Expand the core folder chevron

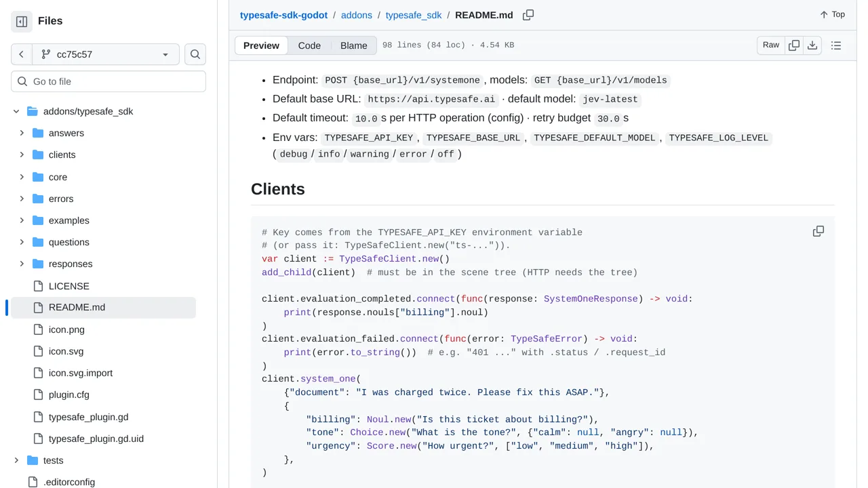click(22, 177)
